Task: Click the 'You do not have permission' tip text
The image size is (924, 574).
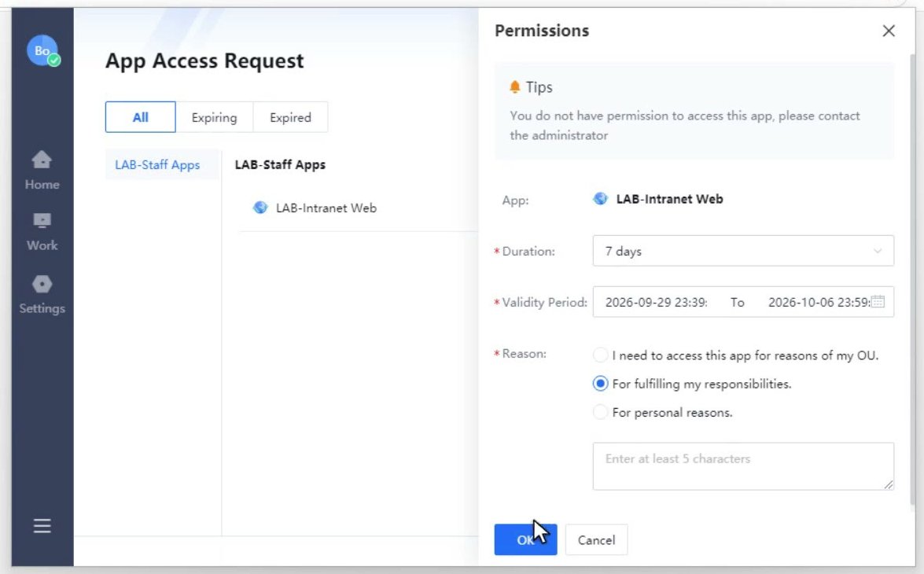Action: pyautogui.click(x=685, y=126)
